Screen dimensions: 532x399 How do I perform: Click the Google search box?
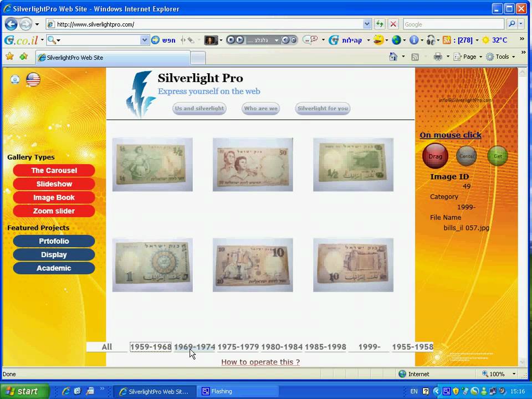453,24
